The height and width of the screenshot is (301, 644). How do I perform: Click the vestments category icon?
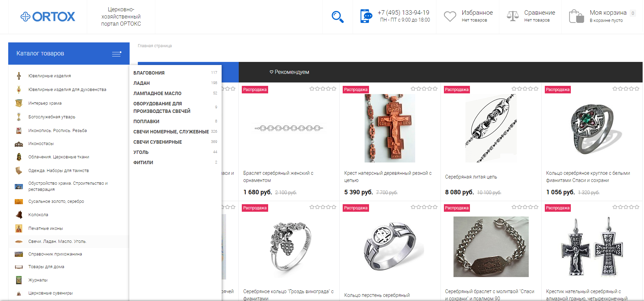pyautogui.click(x=19, y=157)
